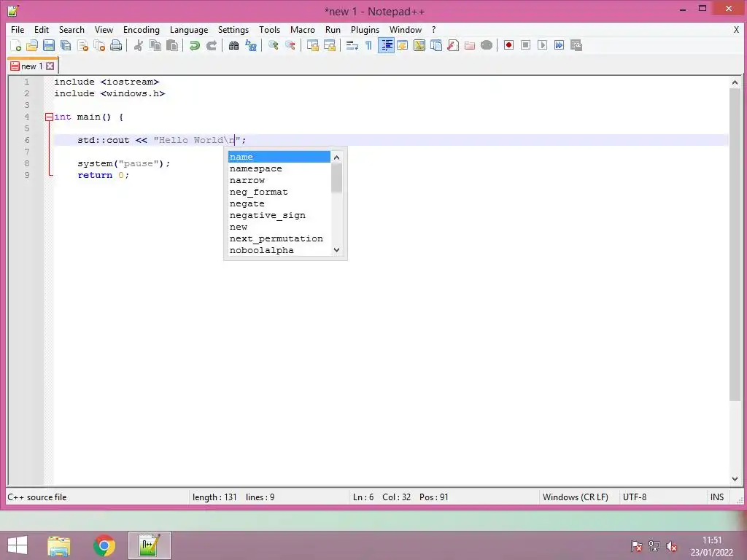Image resolution: width=747 pixels, height=560 pixels.
Task: Click the Redo toolbar icon
Action: click(211, 45)
